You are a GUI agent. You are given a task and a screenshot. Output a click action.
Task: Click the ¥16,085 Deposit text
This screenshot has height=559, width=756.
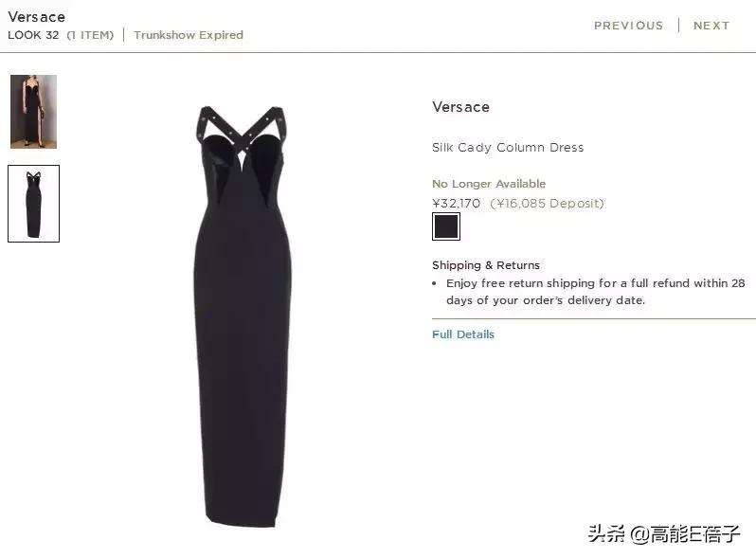pyautogui.click(x=547, y=204)
